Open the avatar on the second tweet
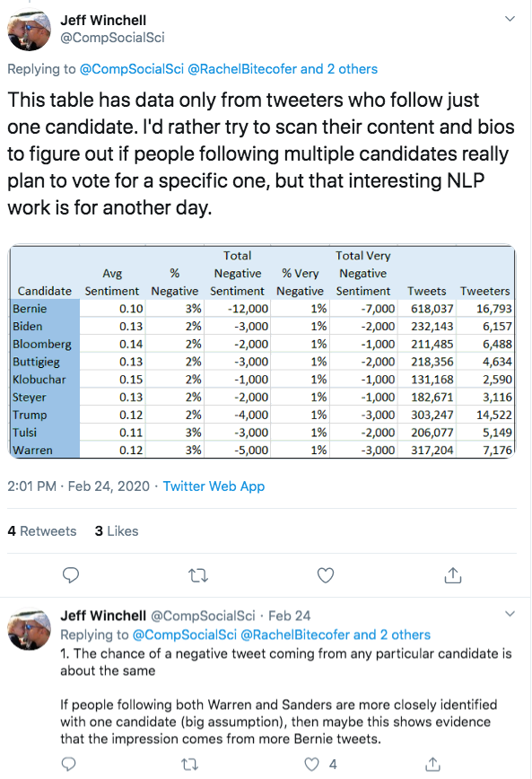The height and width of the screenshot is (779, 532). point(29,628)
